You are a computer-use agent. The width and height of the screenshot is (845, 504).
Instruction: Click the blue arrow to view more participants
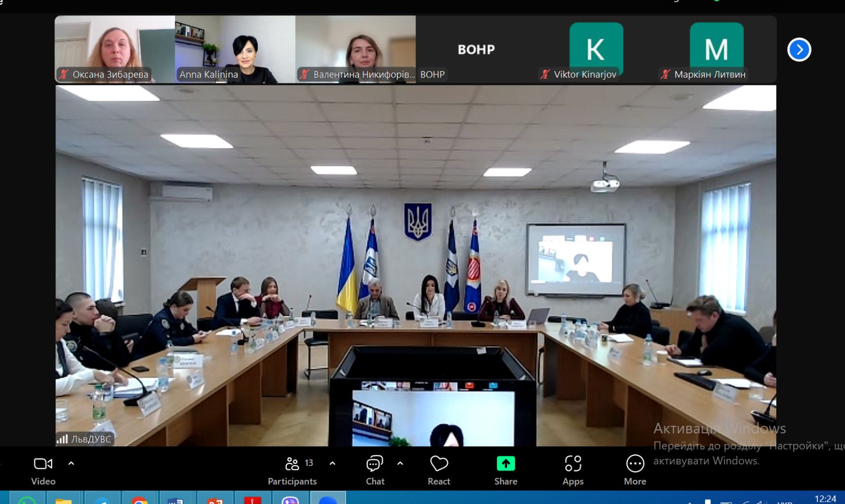799,49
